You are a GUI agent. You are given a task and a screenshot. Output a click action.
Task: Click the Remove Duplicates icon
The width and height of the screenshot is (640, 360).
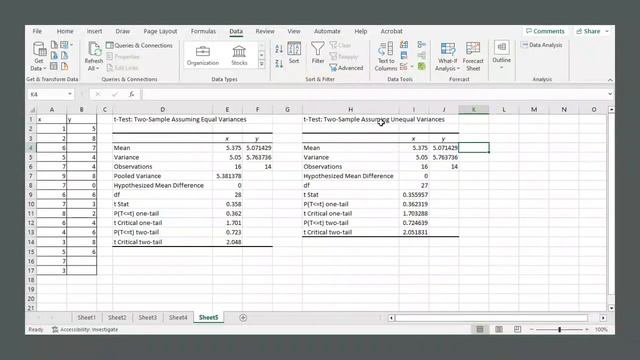404,56
